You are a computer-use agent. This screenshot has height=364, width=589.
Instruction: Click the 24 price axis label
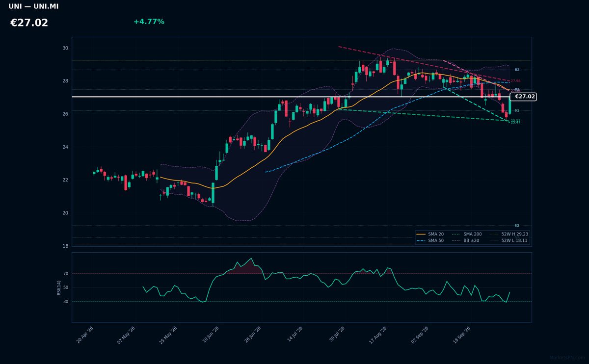coord(65,147)
